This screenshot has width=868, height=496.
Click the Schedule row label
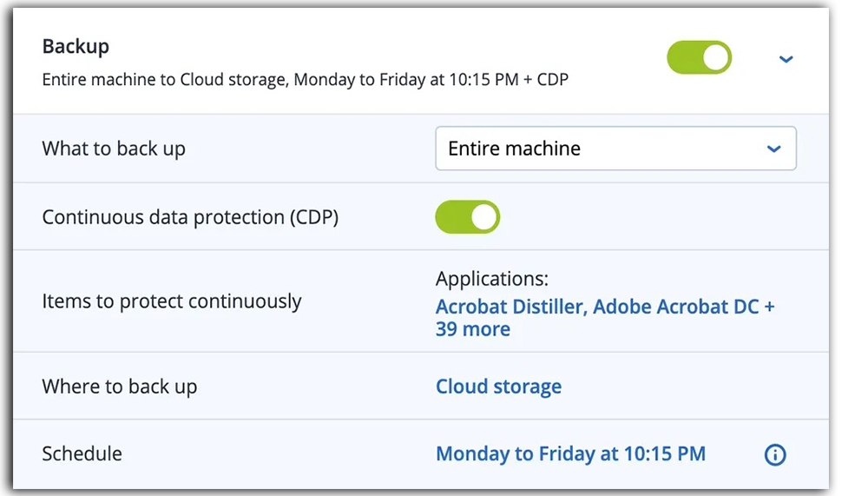pos(82,454)
